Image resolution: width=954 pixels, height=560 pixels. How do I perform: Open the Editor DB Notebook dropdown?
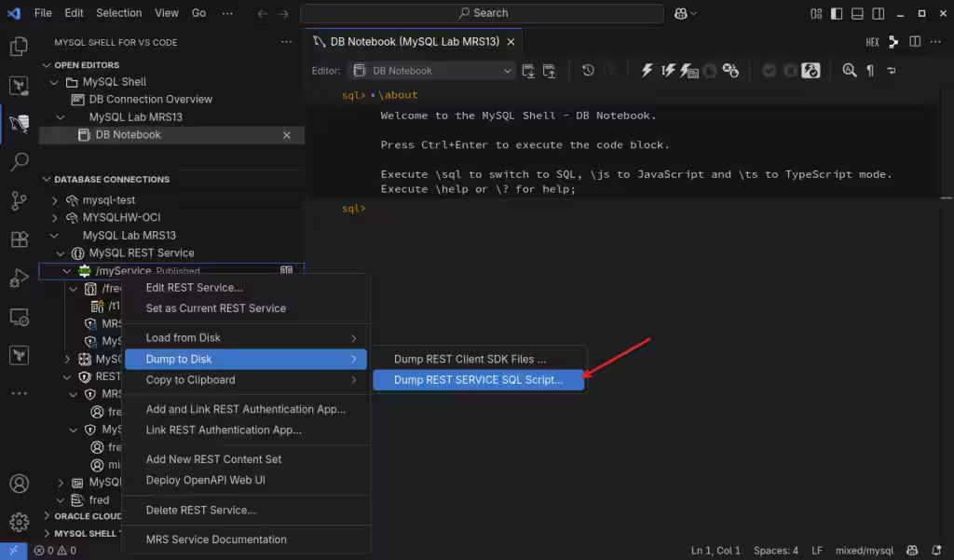point(432,71)
